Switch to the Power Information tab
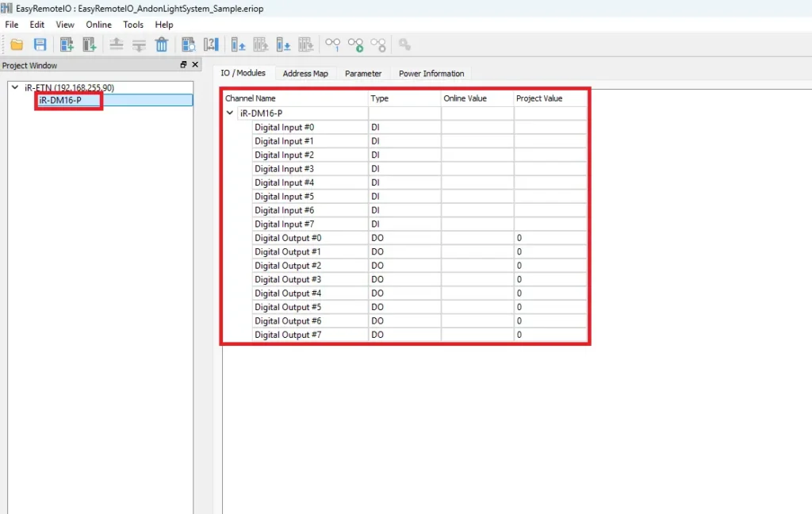This screenshot has width=812, height=514. [431, 74]
